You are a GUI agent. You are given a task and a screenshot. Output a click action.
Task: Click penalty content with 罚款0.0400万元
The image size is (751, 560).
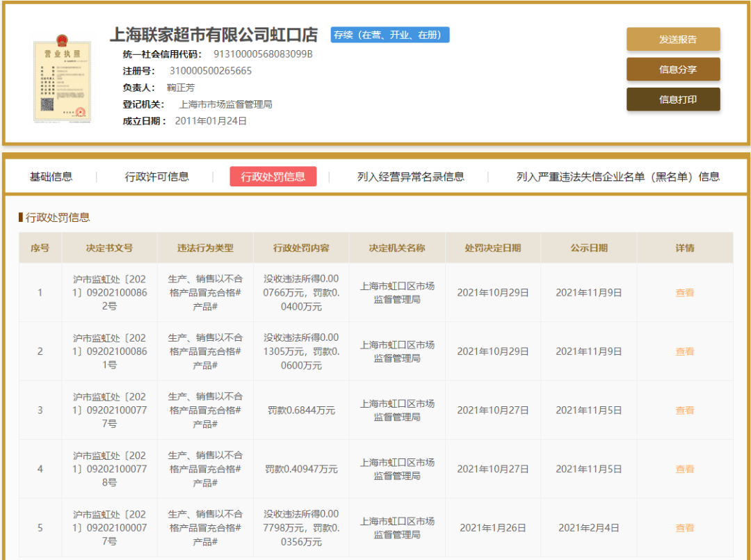click(301, 293)
